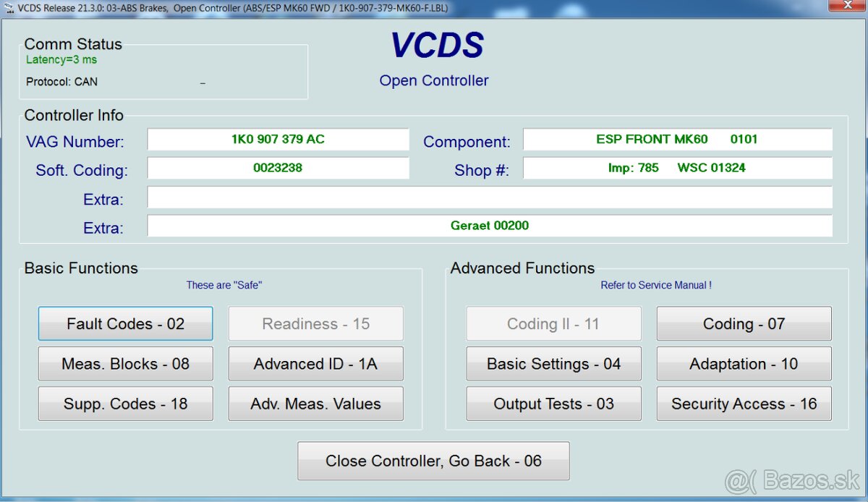
Task: Click the Soft. Coding field 0023238
Action: pyautogui.click(x=278, y=168)
